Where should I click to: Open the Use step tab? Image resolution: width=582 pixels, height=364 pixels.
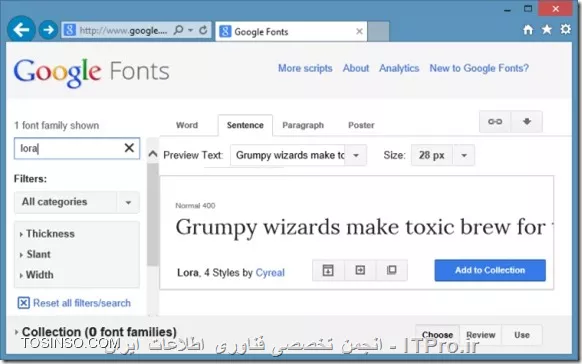click(x=522, y=335)
